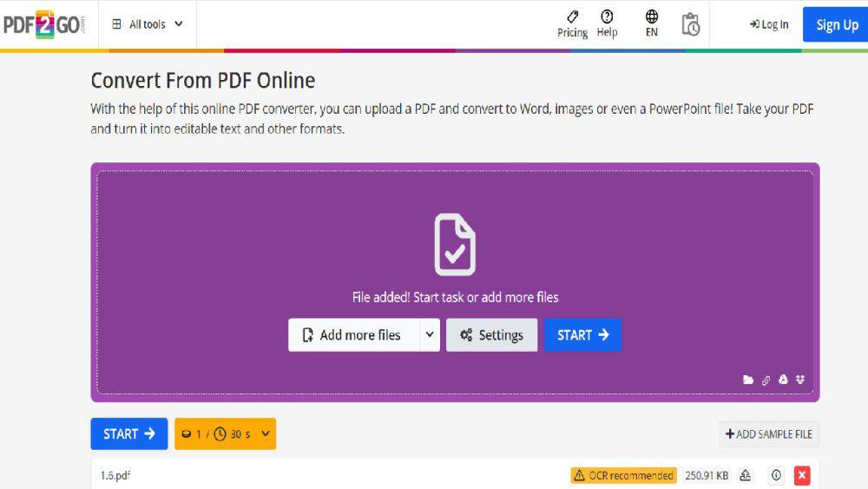The height and width of the screenshot is (489, 868).
Task: Expand the Add more files source dropdown
Action: [430, 335]
